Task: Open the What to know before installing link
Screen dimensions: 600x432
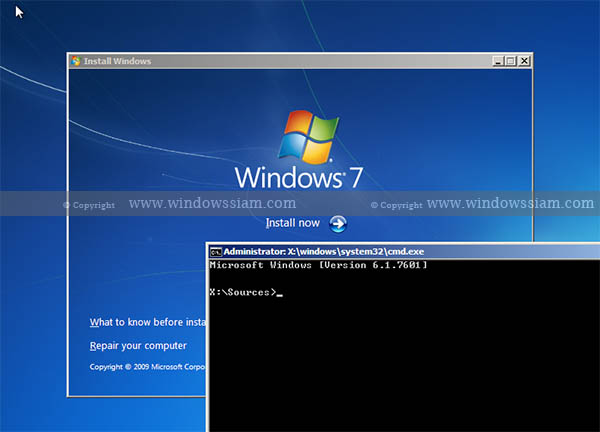Action: point(148,322)
